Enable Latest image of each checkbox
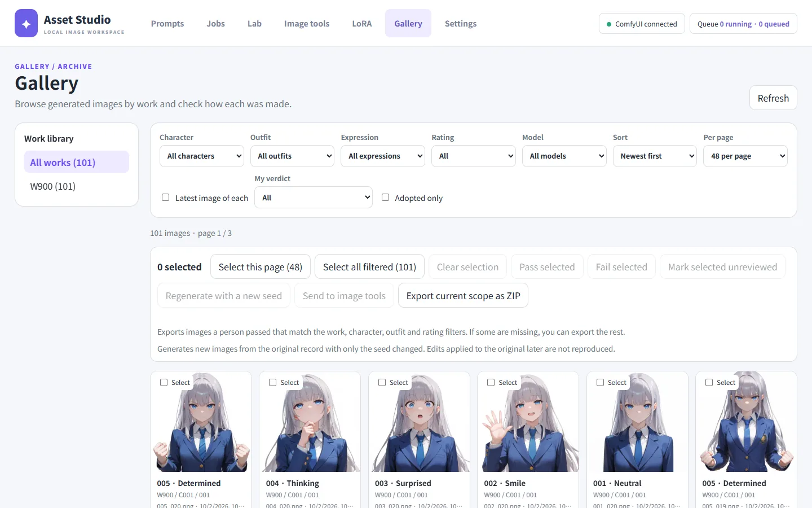This screenshot has width=812, height=508. [165, 198]
